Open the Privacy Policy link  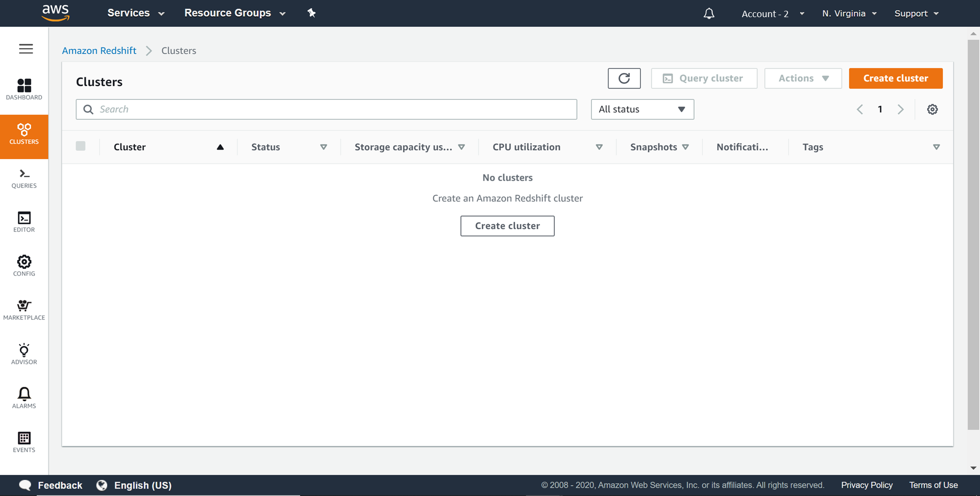tap(867, 485)
